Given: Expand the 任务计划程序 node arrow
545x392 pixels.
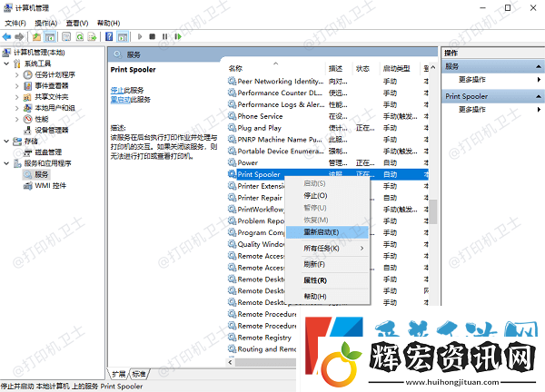Looking at the screenshot, I should click(16, 74).
